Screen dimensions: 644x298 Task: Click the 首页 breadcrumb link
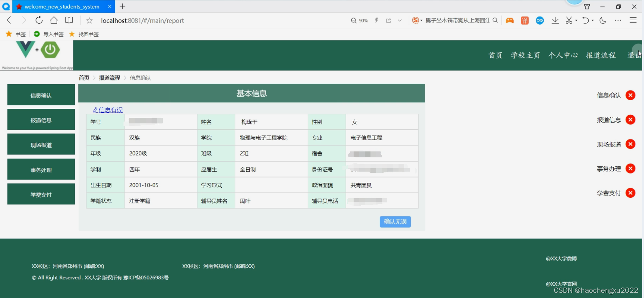(x=84, y=78)
